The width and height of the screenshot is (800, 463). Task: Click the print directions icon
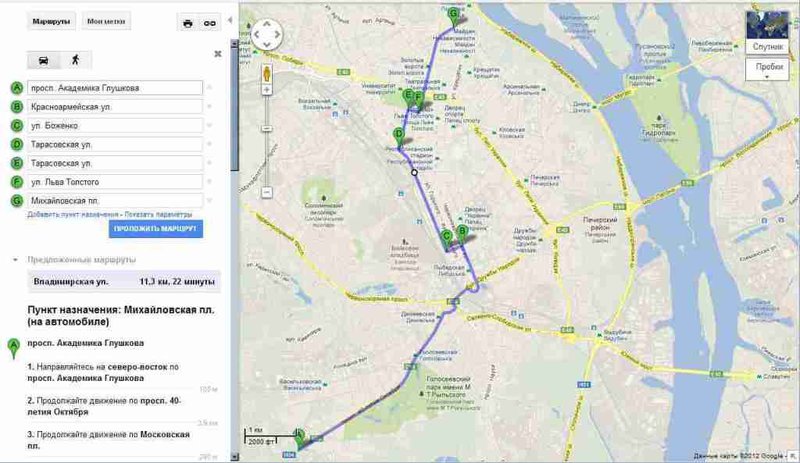click(187, 21)
